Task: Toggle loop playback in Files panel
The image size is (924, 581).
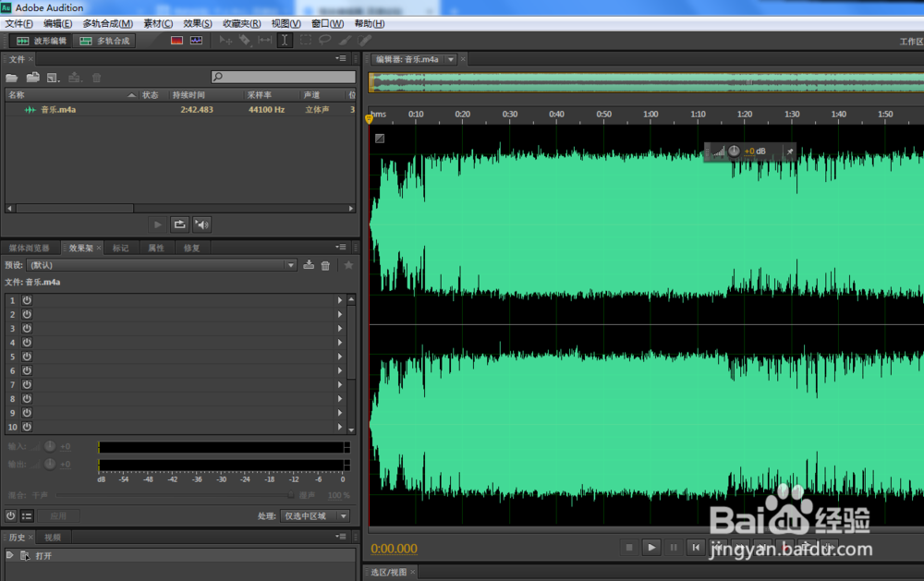Action: click(x=180, y=224)
